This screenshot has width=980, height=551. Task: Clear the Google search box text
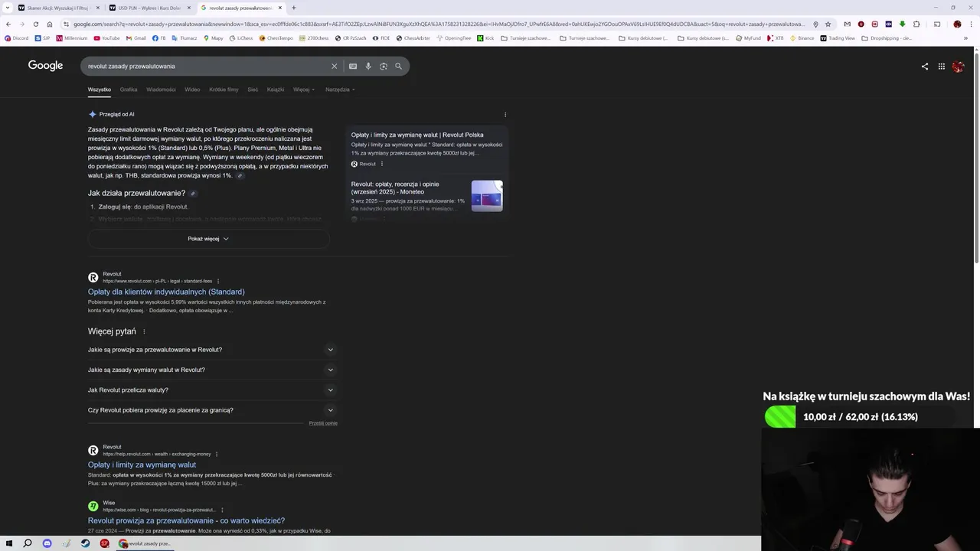click(334, 67)
